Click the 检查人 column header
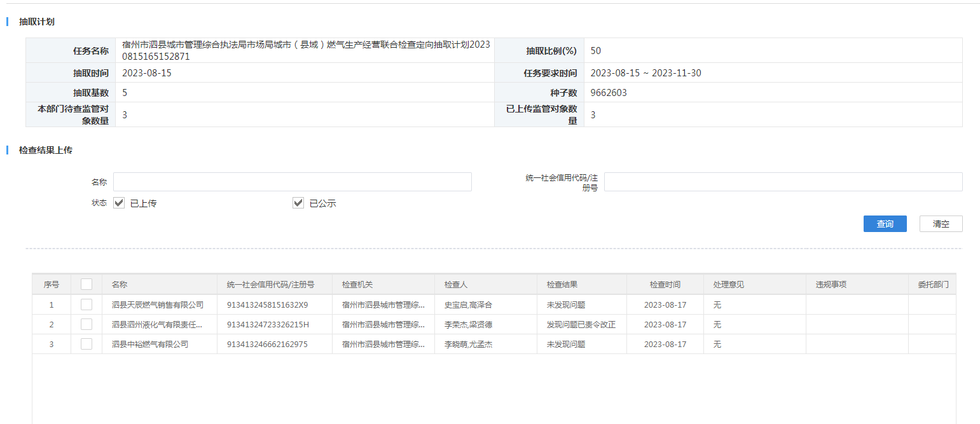 coord(486,284)
